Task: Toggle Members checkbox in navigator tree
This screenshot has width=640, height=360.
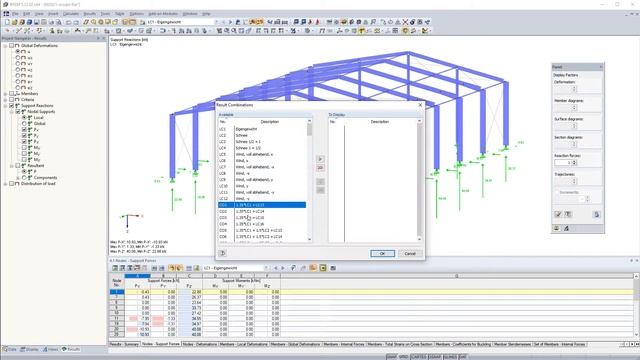Action: tap(11, 93)
